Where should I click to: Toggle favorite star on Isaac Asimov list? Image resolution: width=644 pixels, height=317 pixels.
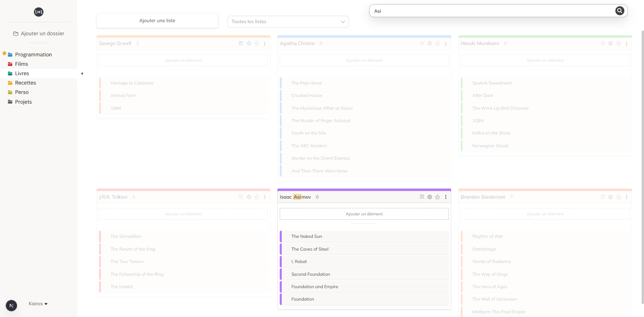pyautogui.click(x=437, y=197)
